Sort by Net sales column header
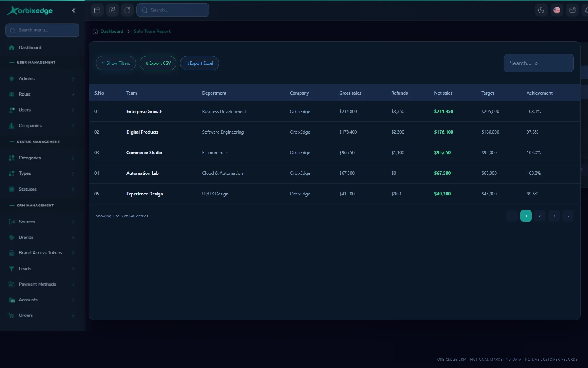Viewport: 588px width, 368px height. (x=443, y=93)
